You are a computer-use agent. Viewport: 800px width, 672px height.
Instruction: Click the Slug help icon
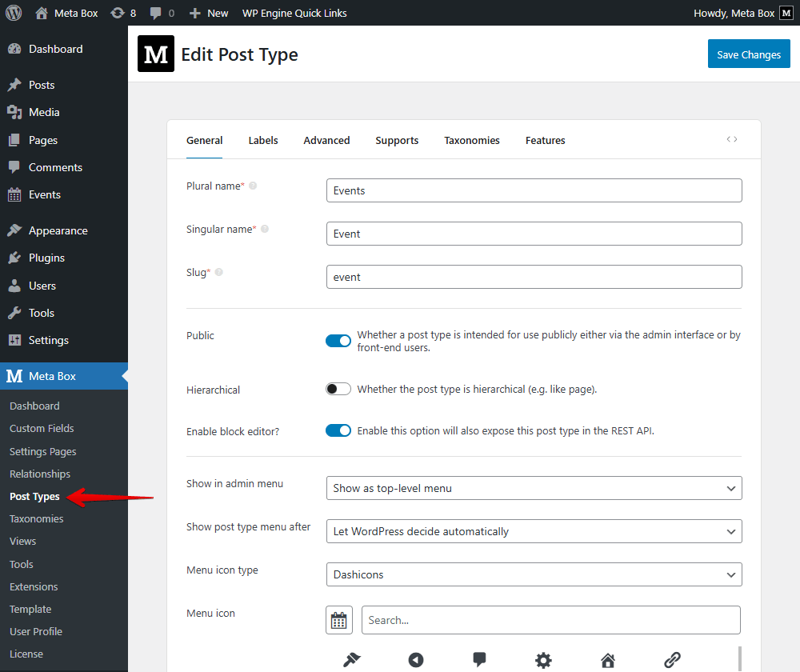(x=219, y=272)
